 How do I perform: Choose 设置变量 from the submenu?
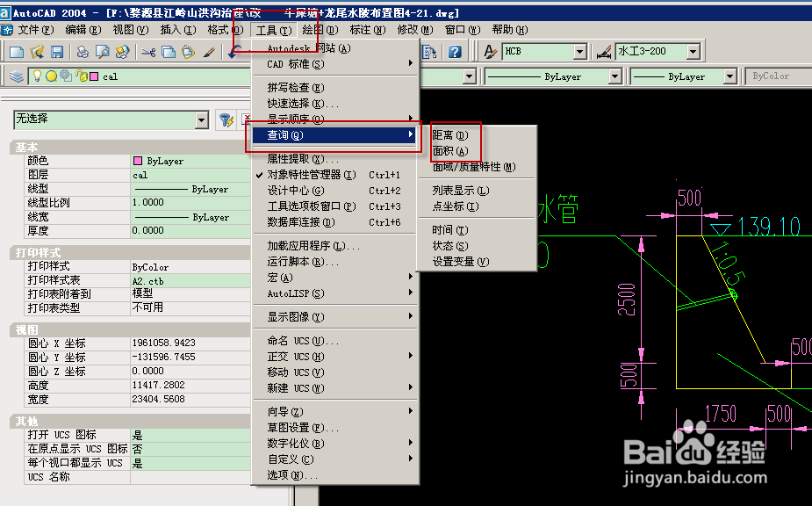click(460, 262)
